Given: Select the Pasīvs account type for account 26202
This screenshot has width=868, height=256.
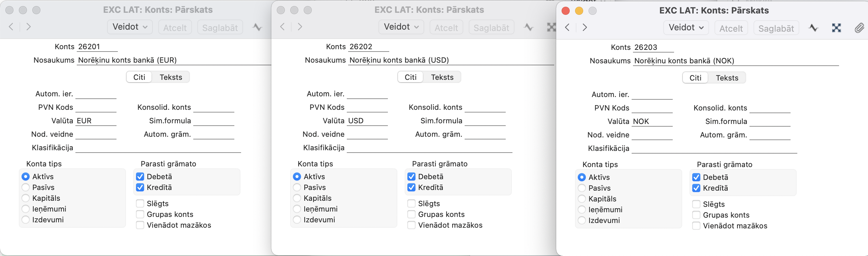Looking at the screenshot, I should 297,187.
